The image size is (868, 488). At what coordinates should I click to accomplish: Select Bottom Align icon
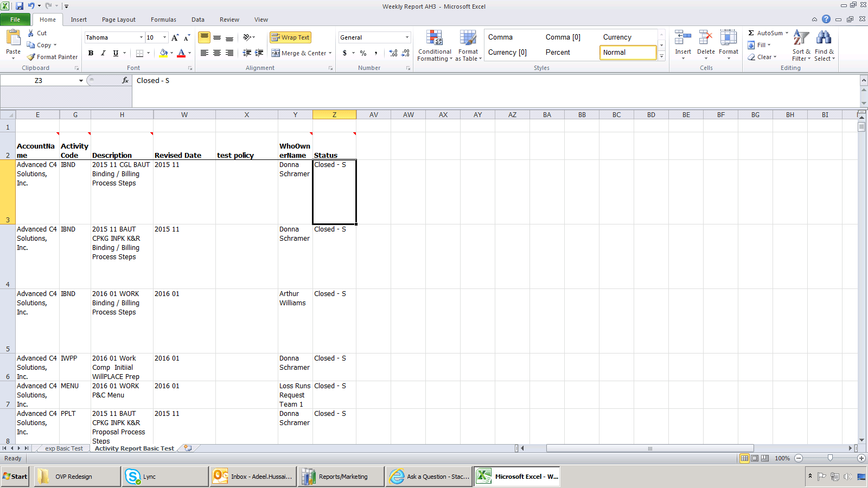[x=229, y=37]
